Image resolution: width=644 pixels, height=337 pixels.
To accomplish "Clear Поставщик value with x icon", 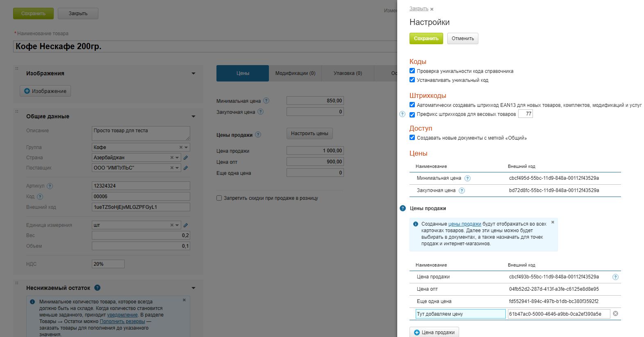I will point(172,168).
